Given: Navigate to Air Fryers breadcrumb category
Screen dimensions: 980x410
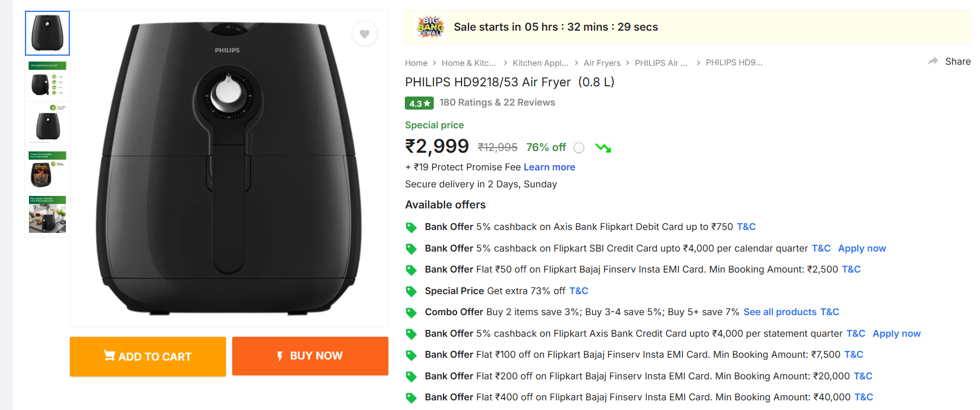Looking at the screenshot, I should point(602,63).
